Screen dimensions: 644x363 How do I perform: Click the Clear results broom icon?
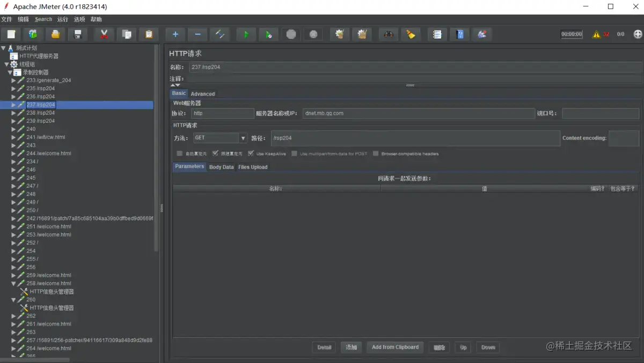click(339, 34)
